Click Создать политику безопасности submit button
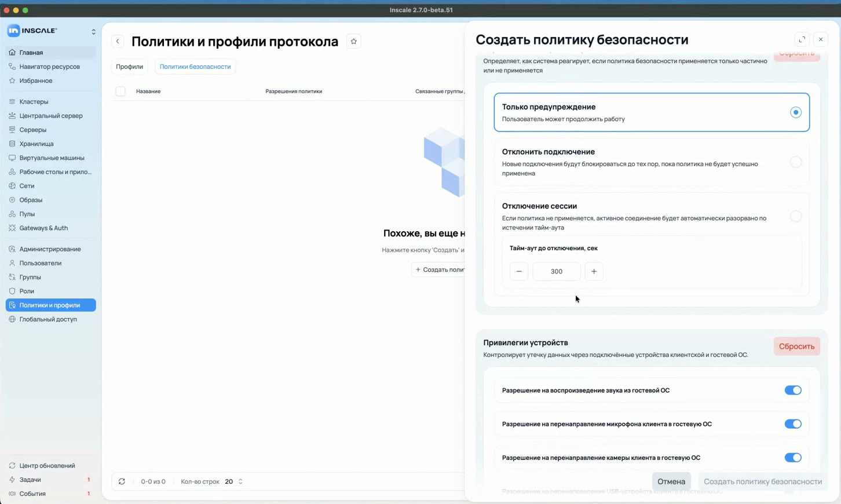Screen dimensions: 841x504 763,481
